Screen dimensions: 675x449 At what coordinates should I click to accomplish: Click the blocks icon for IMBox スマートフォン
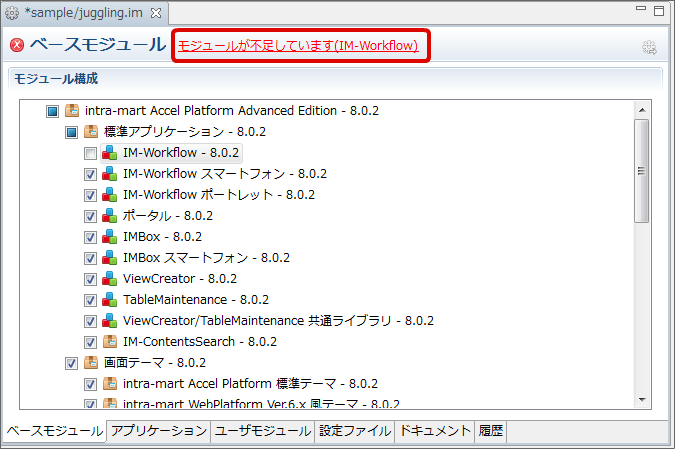(x=110, y=258)
